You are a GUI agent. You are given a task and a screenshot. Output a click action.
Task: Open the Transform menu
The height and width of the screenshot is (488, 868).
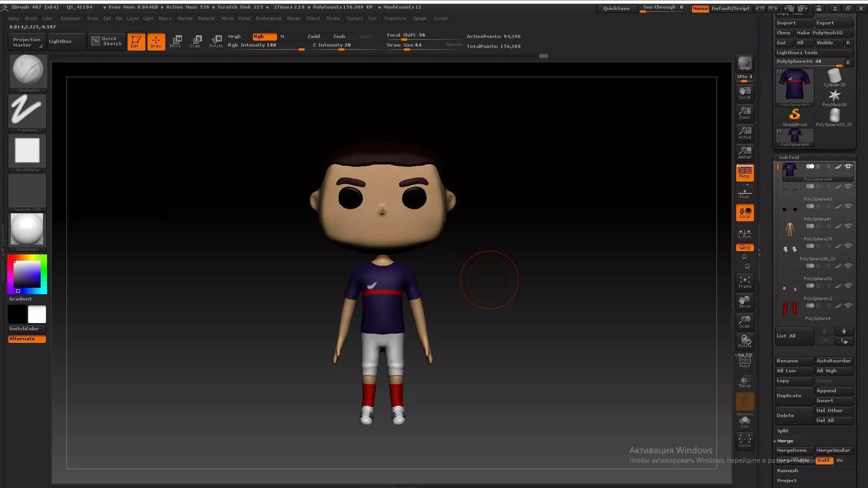coord(395,19)
